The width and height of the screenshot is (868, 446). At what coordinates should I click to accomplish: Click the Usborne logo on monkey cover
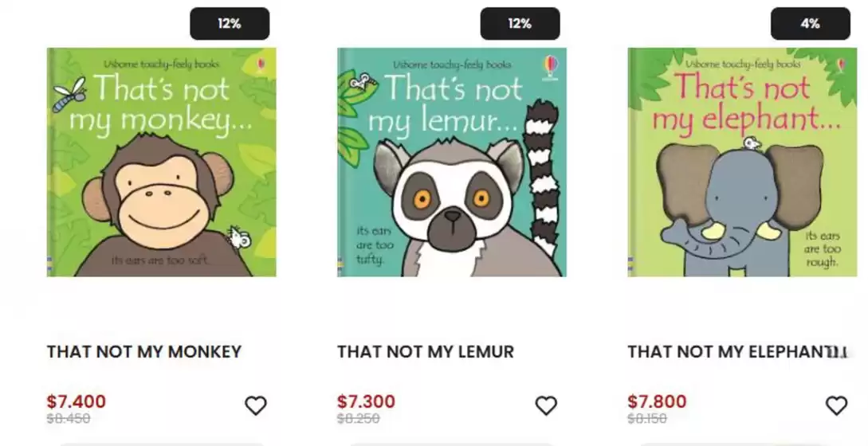click(260, 65)
